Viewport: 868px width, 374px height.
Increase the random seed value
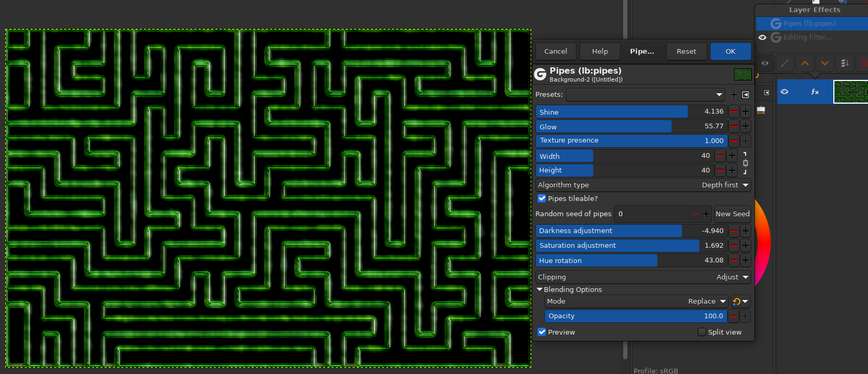point(706,214)
